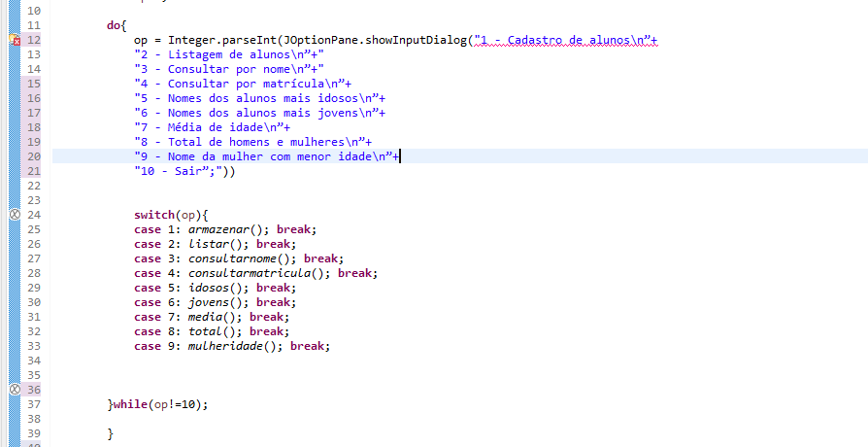Click the 'consultarnome()' method call

point(239,258)
